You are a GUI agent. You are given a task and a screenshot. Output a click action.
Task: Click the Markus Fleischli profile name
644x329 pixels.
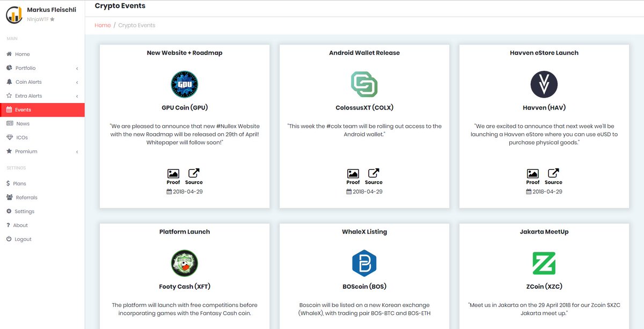click(53, 10)
